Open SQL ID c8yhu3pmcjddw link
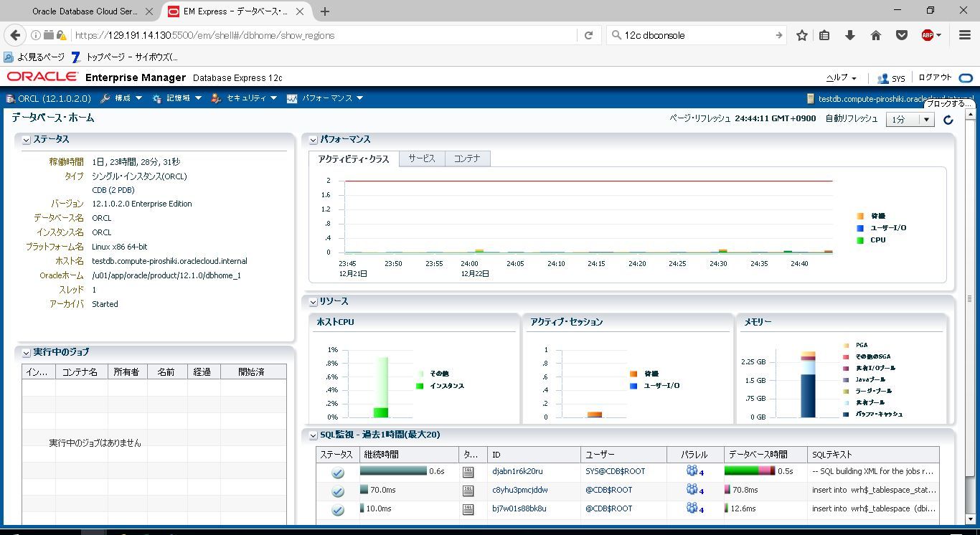980x535 pixels. point(520,491)
